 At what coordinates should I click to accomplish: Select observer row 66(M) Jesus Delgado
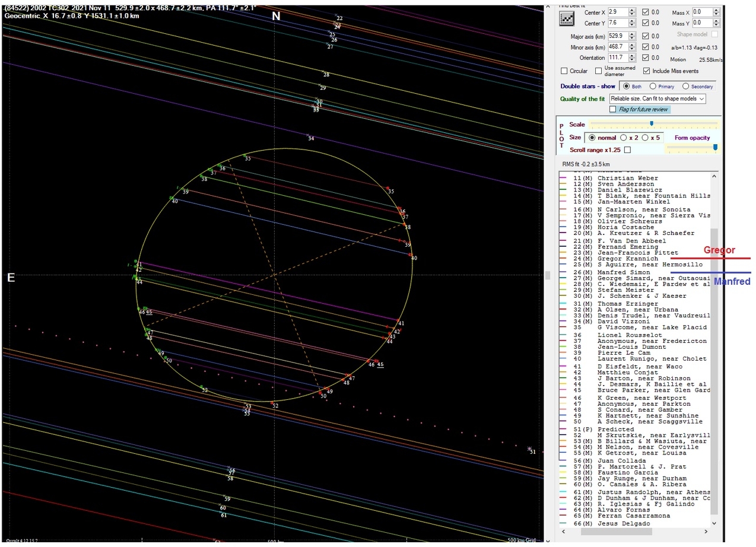634,524
